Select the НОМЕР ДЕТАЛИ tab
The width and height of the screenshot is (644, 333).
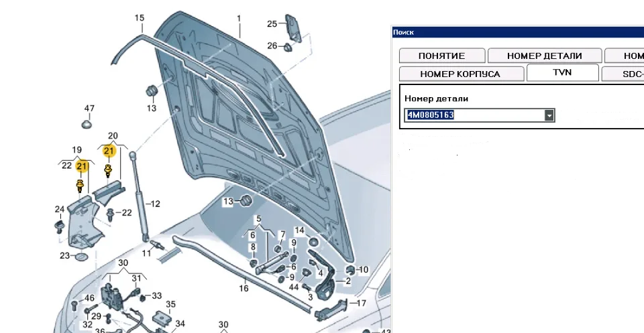(x=544, y=56)
